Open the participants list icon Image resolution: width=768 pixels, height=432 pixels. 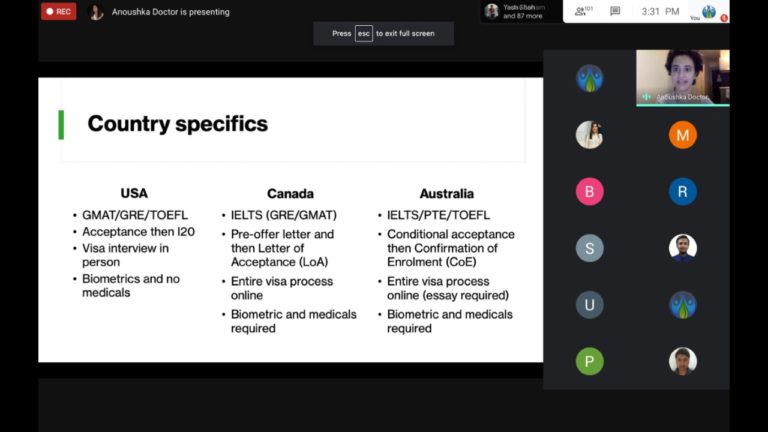(583, 11)
